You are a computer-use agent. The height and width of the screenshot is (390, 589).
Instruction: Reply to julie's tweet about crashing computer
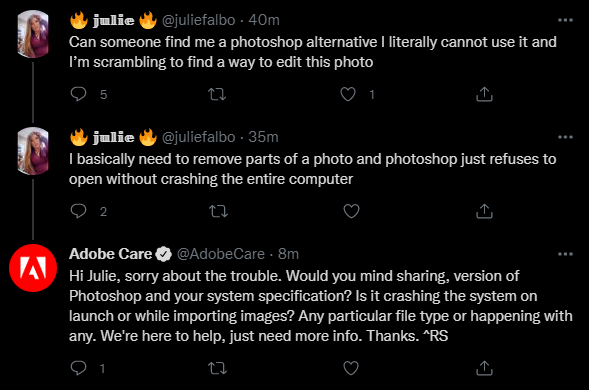[x=79, y=211]
